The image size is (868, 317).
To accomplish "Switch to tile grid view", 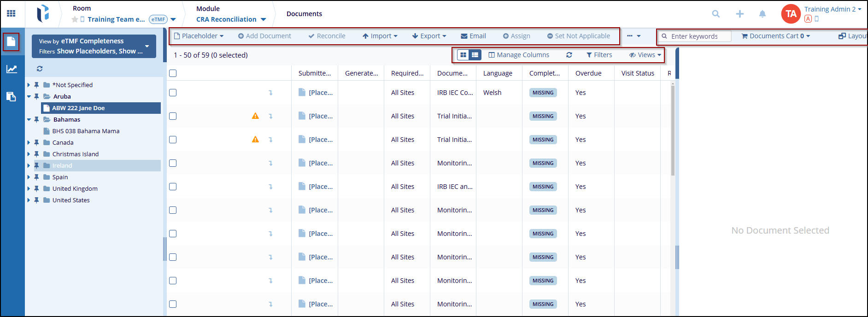I will tap(463, 55).
